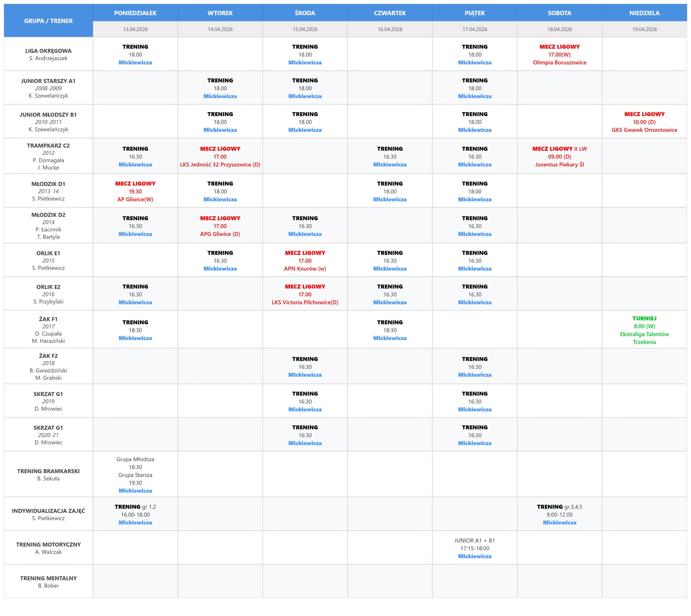Click Juventus Piekary Śl match entry
The height and width of the screenshot is (616, 691).
(x=559, y=165)
